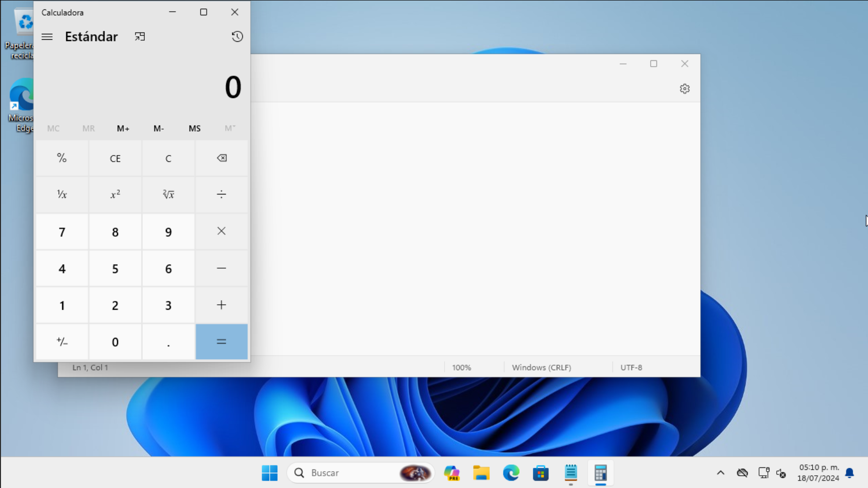Click the UTF-8 encoding indicator
This screenshot has width=868, height=488.
click(631, 367)
